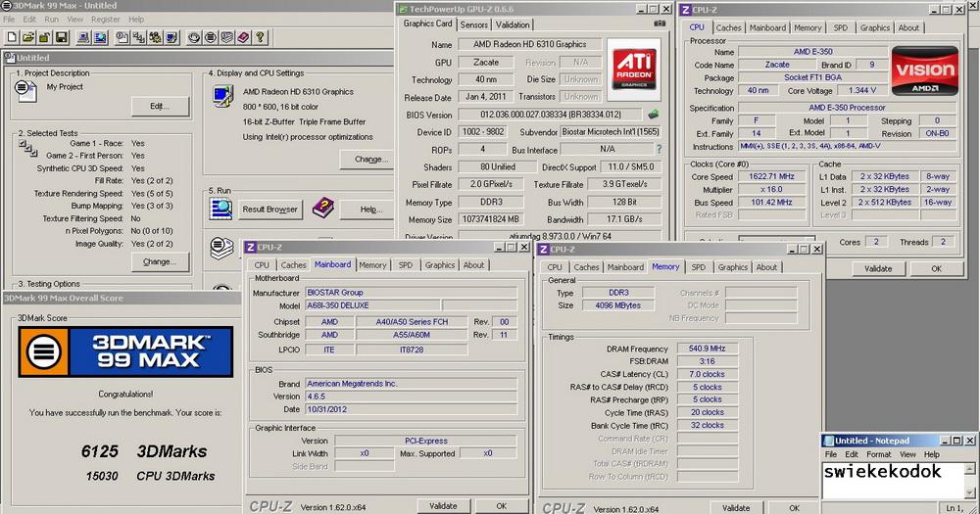
Task: Click the Core Speed value 1622.71 MHz
Action: coord(771,177)
